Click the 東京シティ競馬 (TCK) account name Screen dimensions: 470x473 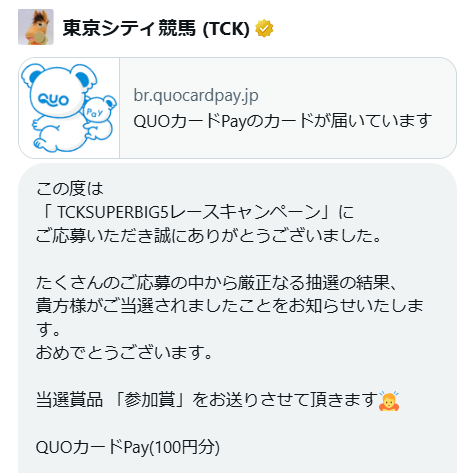(156, 28)
